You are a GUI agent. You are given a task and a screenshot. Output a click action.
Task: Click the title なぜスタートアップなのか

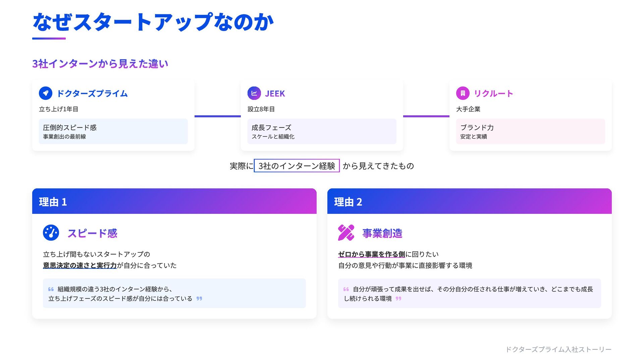click(153, 22)
